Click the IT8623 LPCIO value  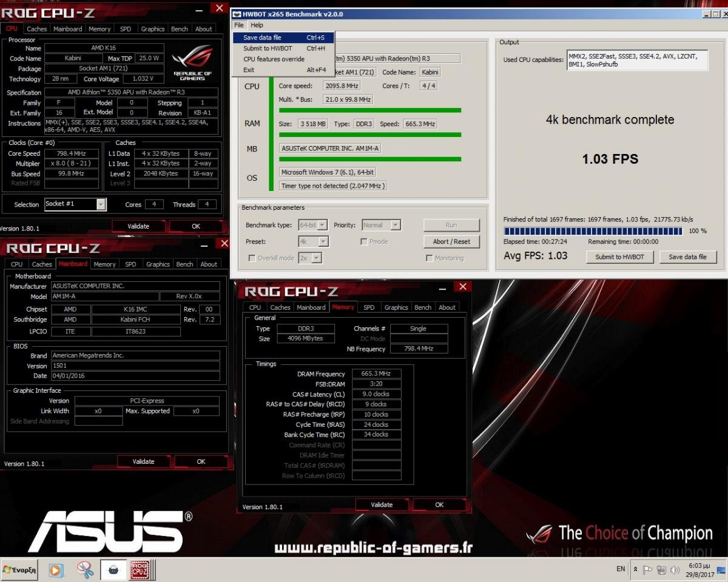tap(136, 332)
